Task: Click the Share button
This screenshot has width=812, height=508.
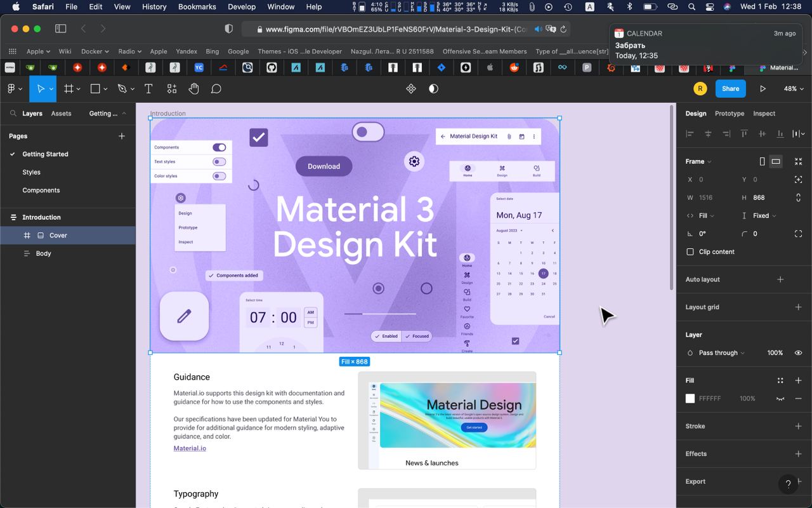Action: [x=730, y=89]
